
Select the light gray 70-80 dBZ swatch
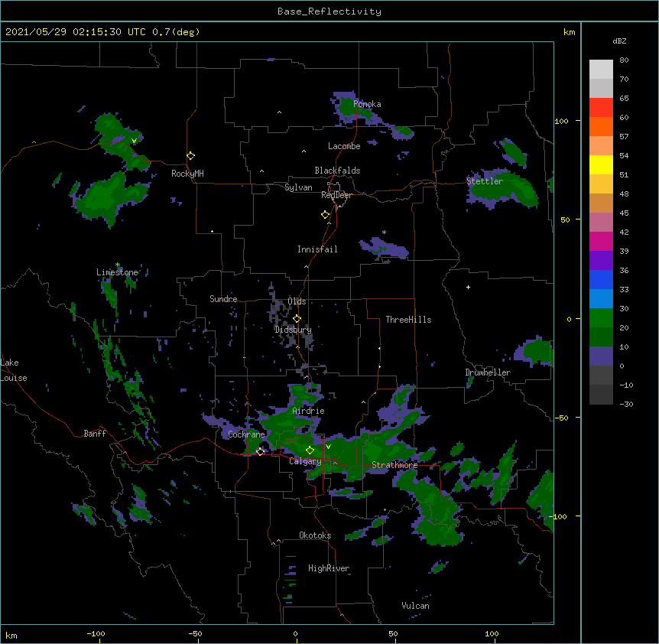[601, 70]
